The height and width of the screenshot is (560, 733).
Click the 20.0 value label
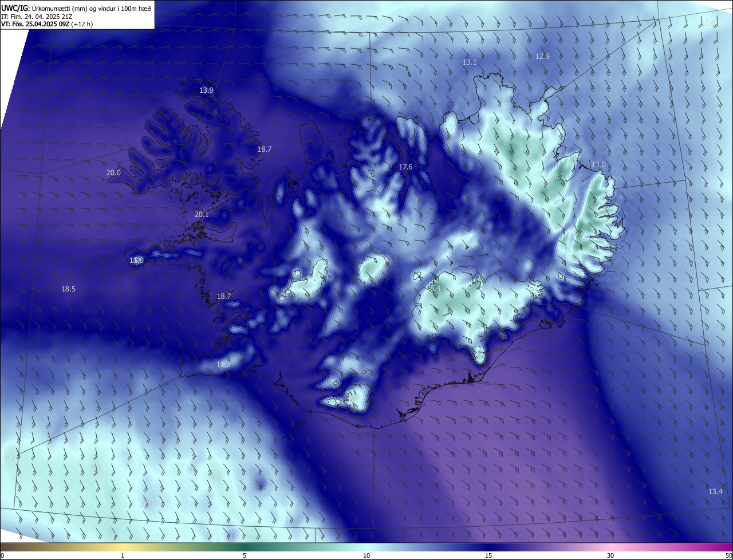point(113,172)
